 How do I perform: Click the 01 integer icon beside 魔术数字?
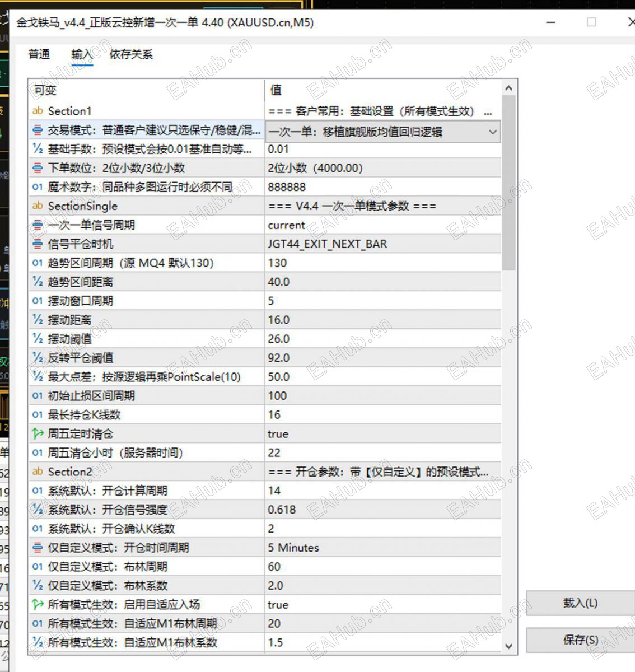(x=38, y=187)
